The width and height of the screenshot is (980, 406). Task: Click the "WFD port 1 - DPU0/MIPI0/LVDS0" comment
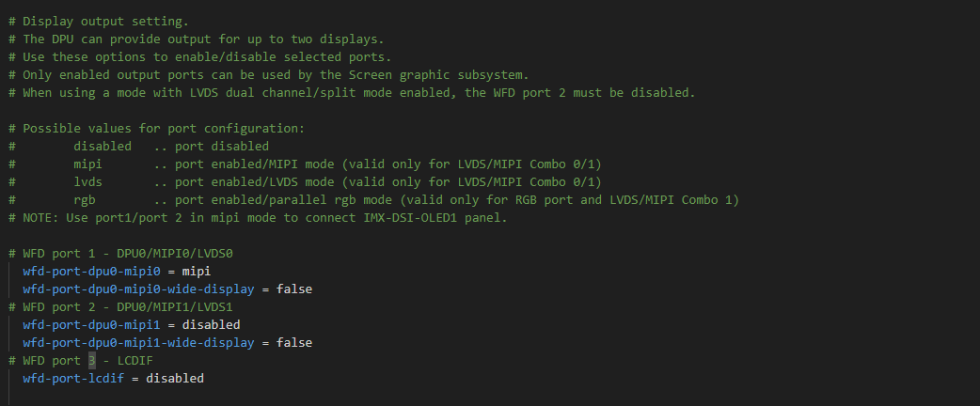pos(127,254)
